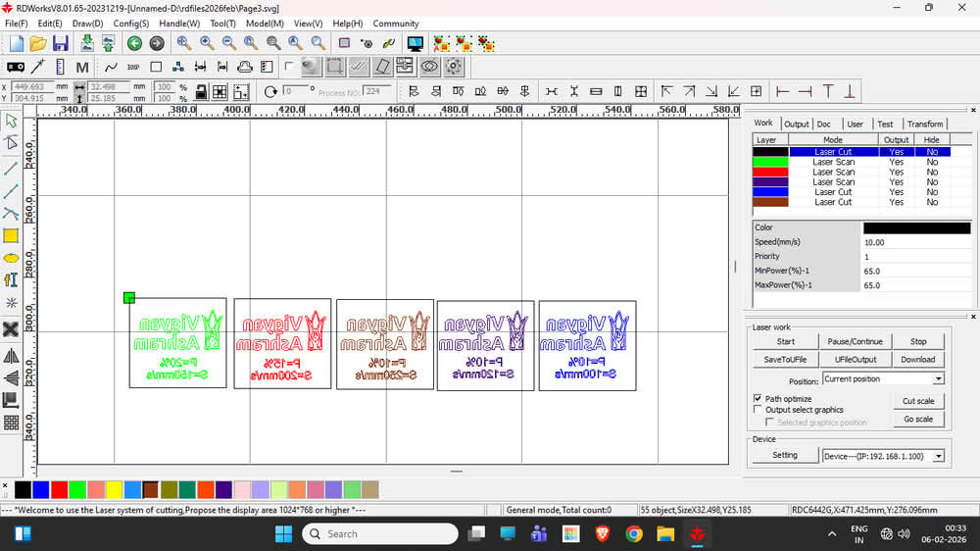Toggle Output Yes for green Laser Scan layer
The height and width of the screenshot is (551, 980).
[x=897, y=162]
